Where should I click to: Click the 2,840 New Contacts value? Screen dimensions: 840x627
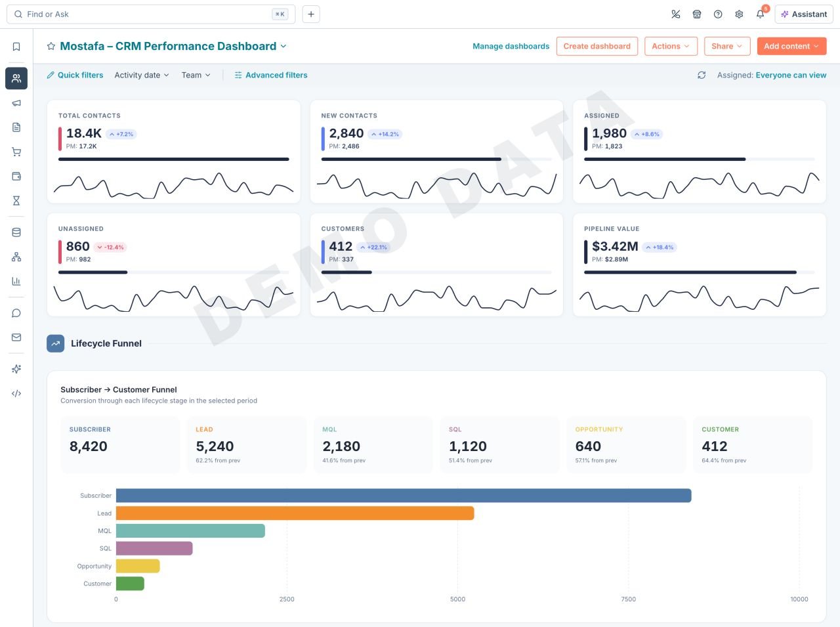pos(346,133)
